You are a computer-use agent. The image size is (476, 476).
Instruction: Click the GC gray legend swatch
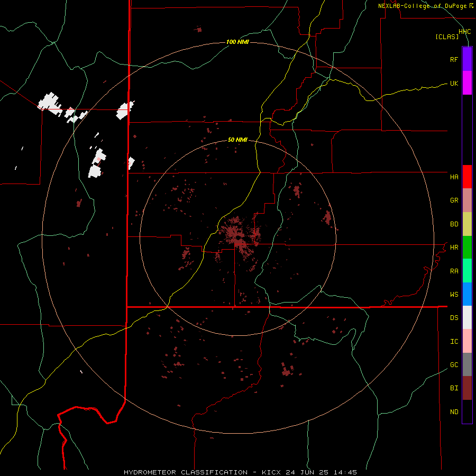[467, 364]
